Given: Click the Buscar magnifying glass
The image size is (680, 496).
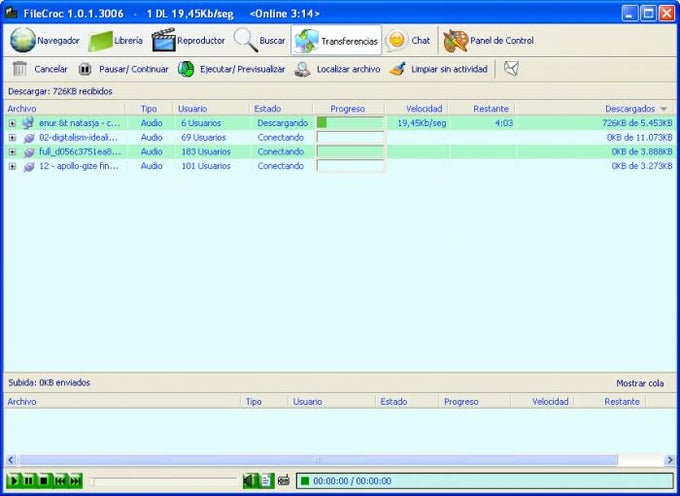Looking at the screenshot, I should (x=246, y=41).
